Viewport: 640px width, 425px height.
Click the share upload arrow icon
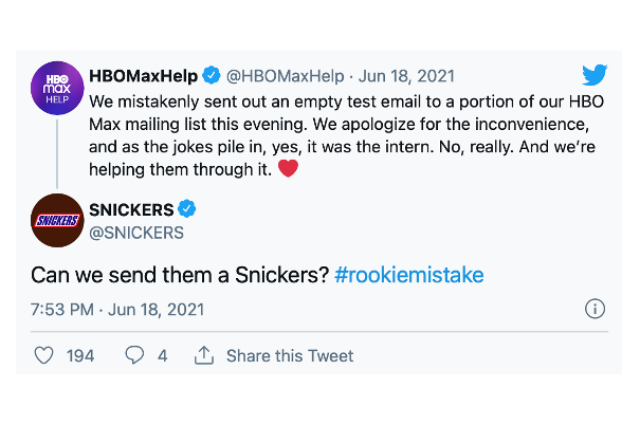click(x=204, y=355)
